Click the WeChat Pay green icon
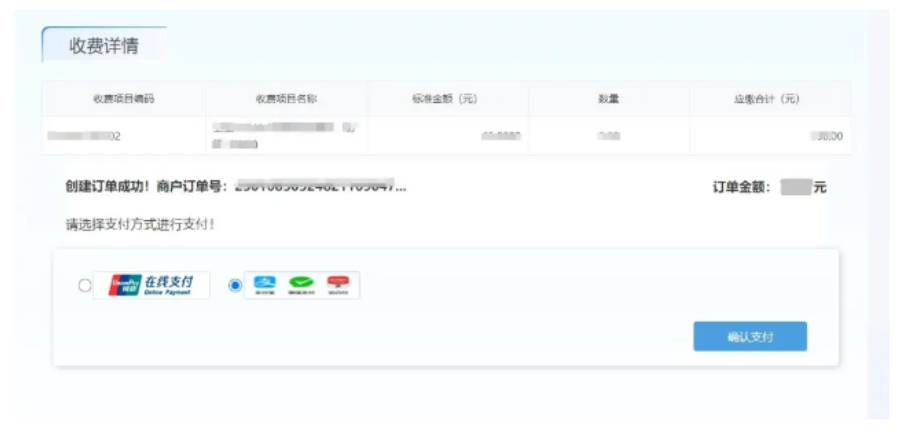 click(x=301, y=285)
